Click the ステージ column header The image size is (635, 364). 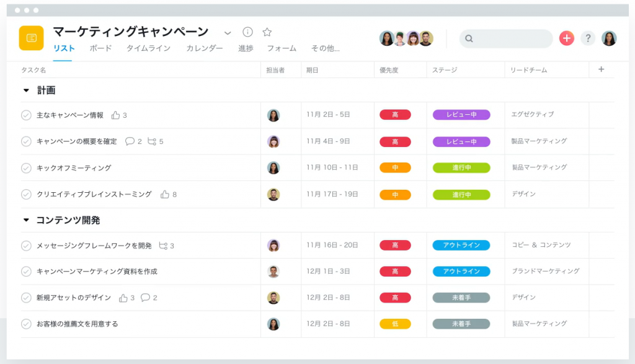(x=444, y=70)
